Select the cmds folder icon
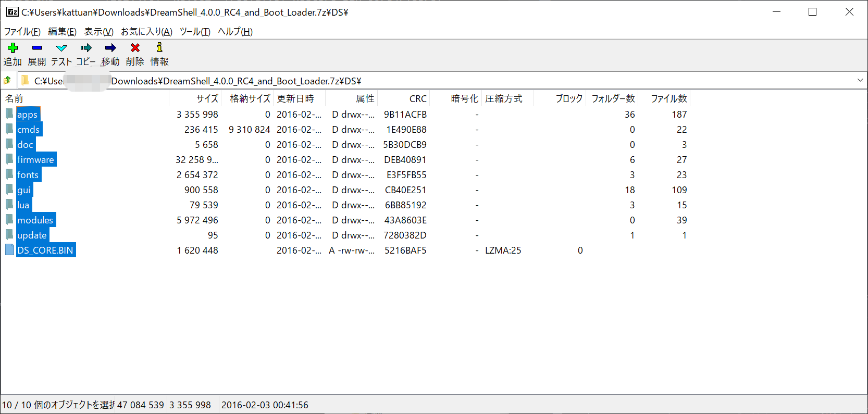Image resolution: width=868 pixels, height=414 pixels. pyautogui.click(x=9, y=129)
